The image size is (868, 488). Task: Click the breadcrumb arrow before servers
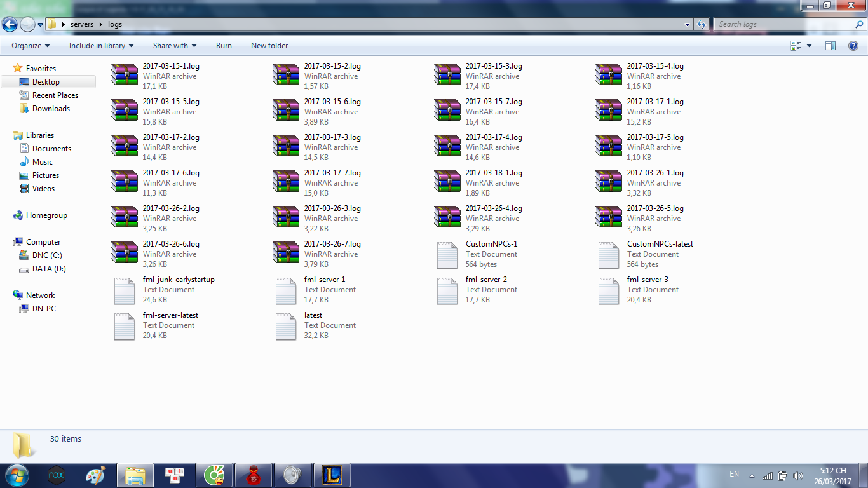coord(64,25)
